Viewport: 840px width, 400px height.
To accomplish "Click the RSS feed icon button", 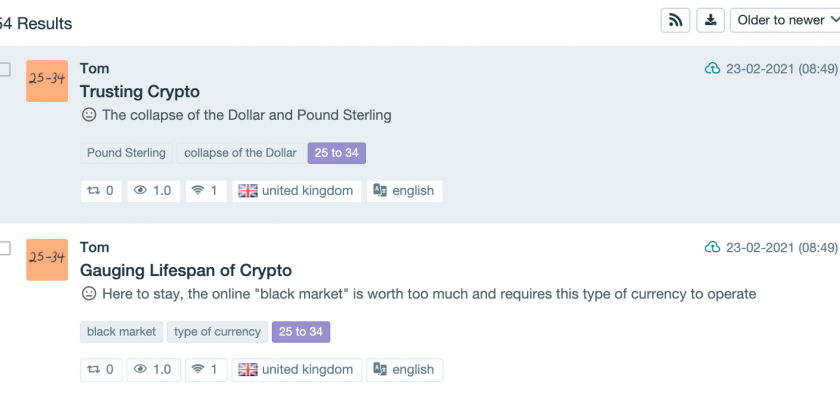I will pyautogui.click(x=675, y=20).
